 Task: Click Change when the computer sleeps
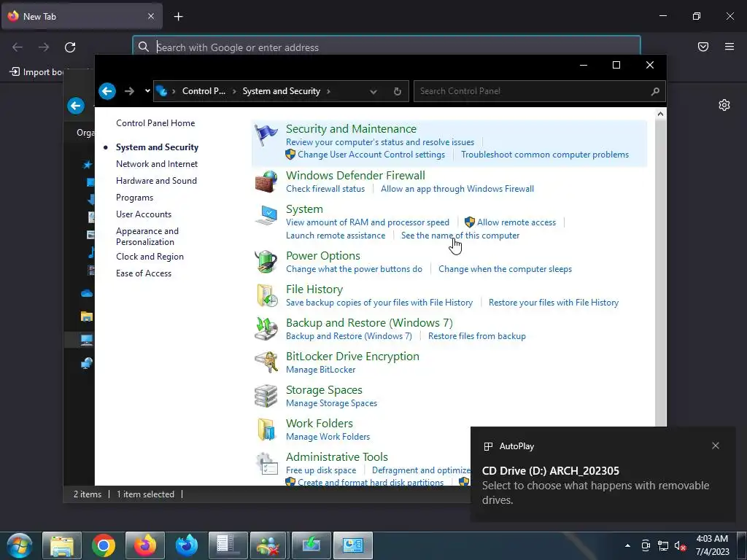505,269
